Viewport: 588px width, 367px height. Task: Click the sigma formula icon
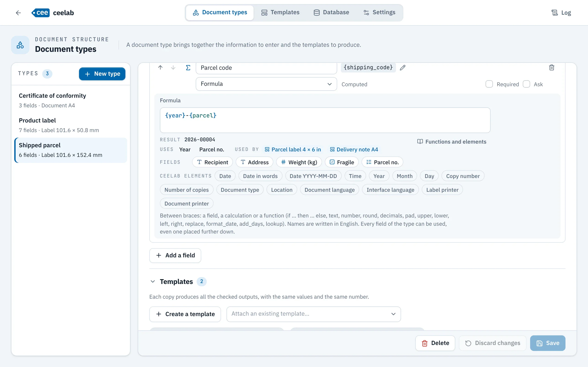tap(188, 67)
